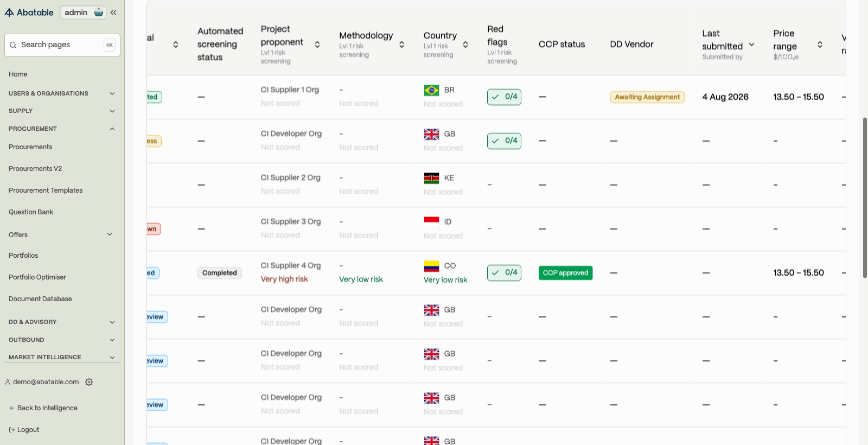The height and width of the screenshot is (445, 868).
Task: Expand Users & Organisations section
Action: 62,93
